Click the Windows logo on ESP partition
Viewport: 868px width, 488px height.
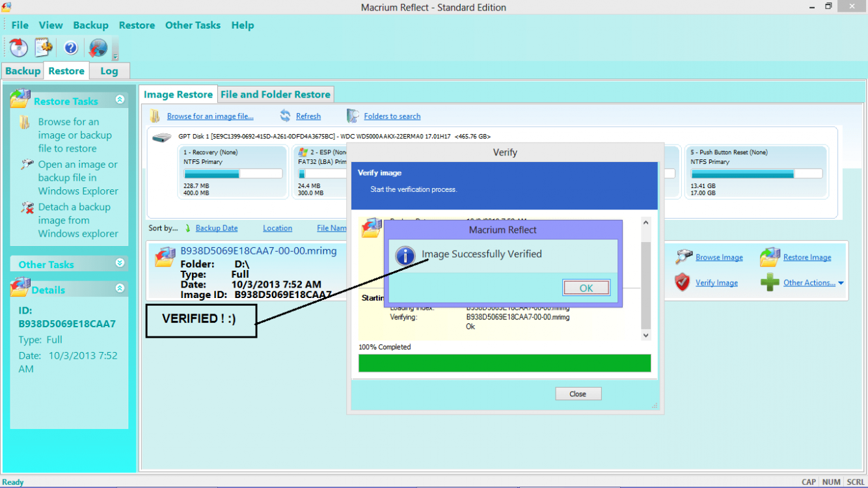303,152
